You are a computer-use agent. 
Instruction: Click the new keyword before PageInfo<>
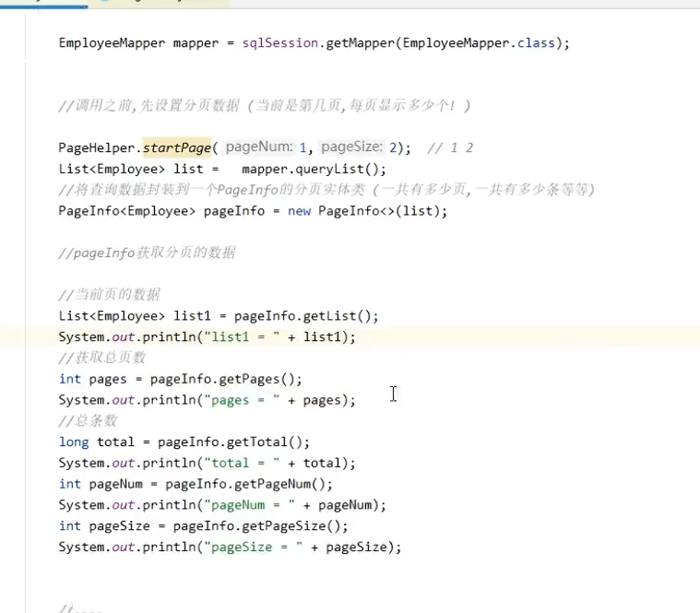coord(299,211)
